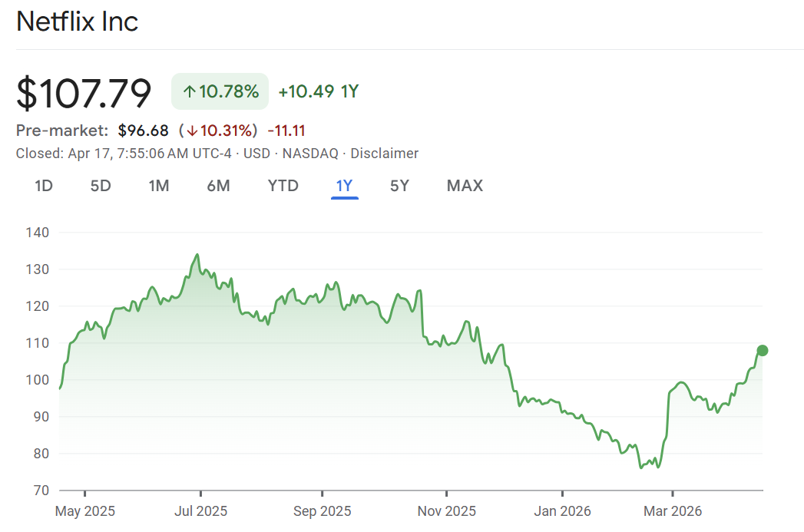Switch to the 1D time range

tap(44, 186)
